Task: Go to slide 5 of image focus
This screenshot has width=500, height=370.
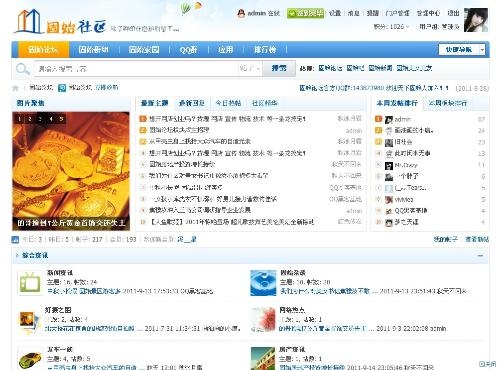Action: 61,119
